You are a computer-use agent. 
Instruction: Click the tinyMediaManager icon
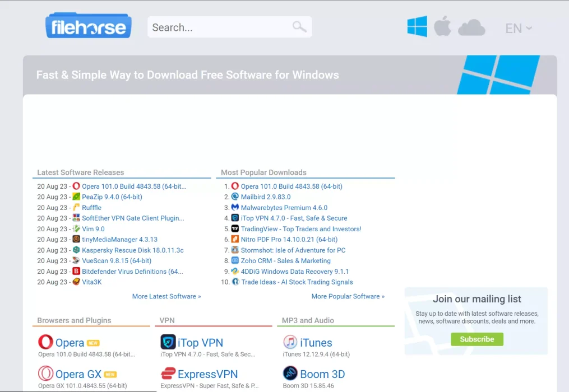76,239
